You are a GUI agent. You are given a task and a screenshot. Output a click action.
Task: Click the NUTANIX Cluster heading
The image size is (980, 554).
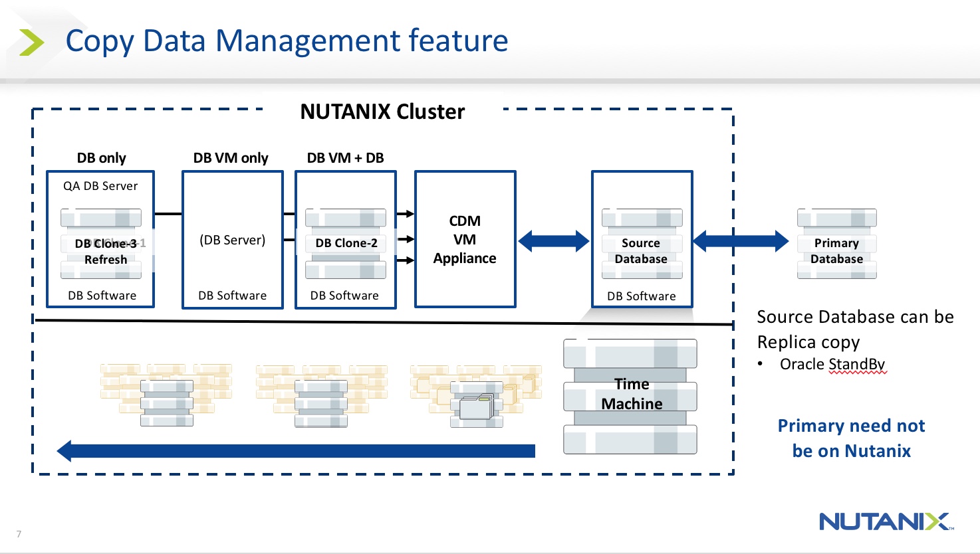point(382,112)
